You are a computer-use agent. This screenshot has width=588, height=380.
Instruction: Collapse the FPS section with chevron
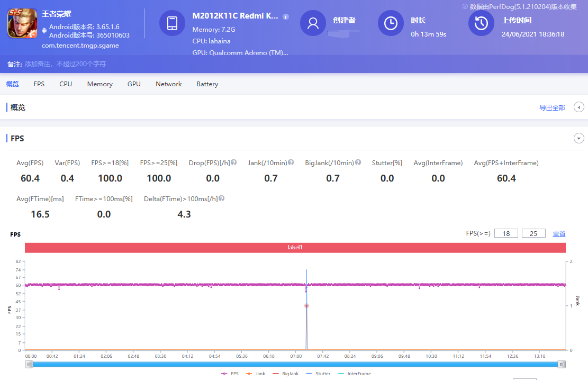(x=578, y=139)
